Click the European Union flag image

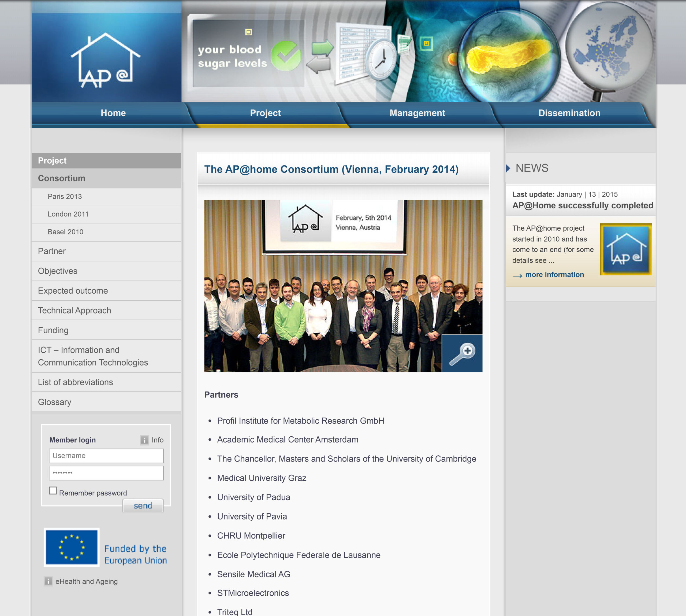point(72,547)
